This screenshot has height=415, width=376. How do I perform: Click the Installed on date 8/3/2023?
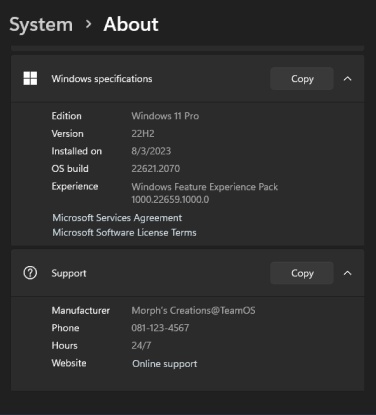[x=151, y=151]
